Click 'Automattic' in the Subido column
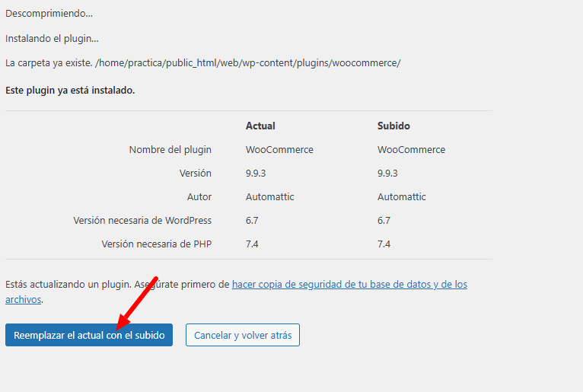 pyautogui.click(x=402, y=196)
